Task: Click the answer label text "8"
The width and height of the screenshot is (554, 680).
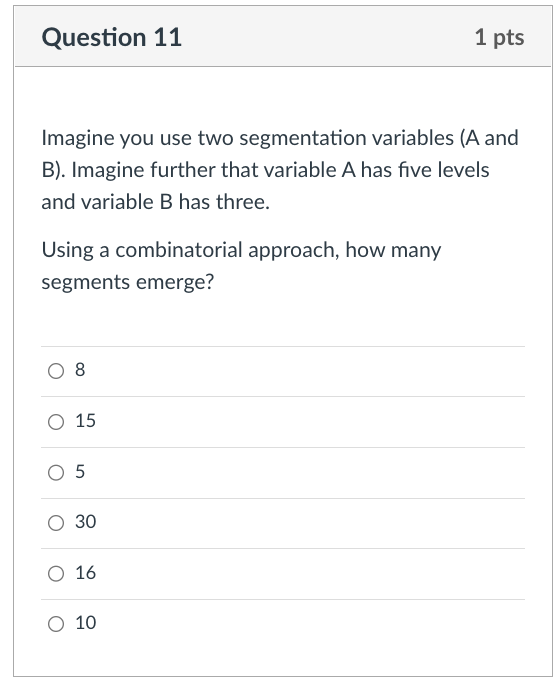Action: point(80,370)
